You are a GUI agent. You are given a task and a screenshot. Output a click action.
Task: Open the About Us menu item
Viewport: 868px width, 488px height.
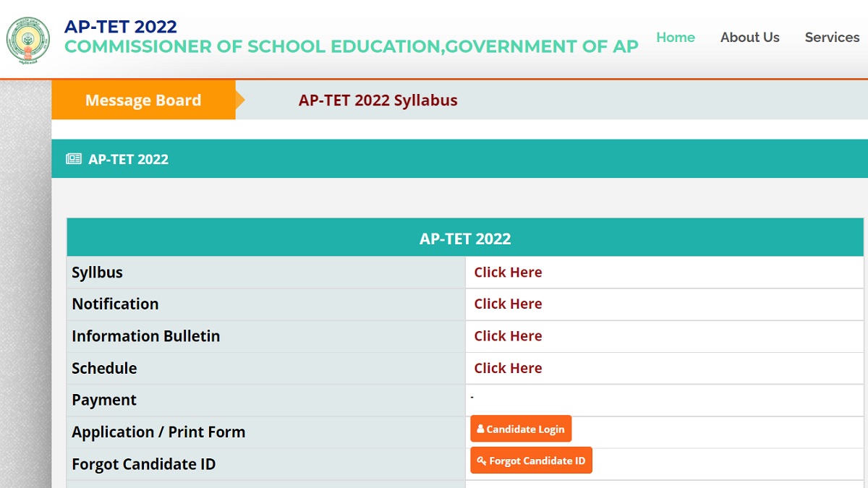750,38
